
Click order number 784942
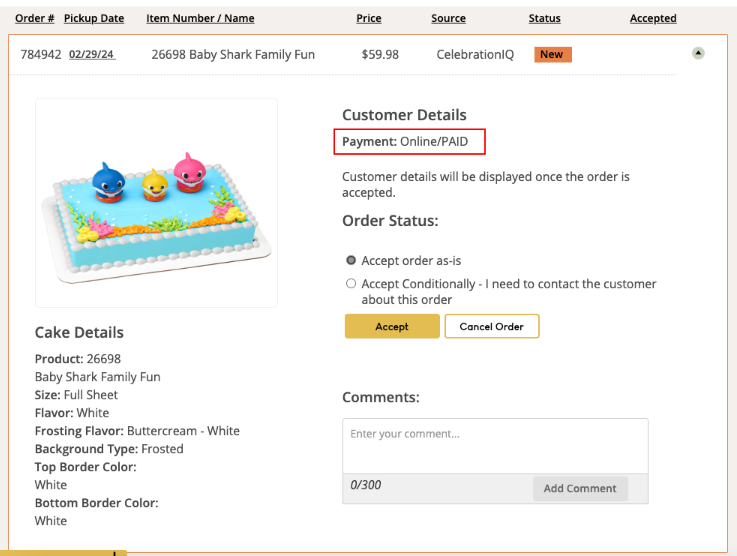40,54
